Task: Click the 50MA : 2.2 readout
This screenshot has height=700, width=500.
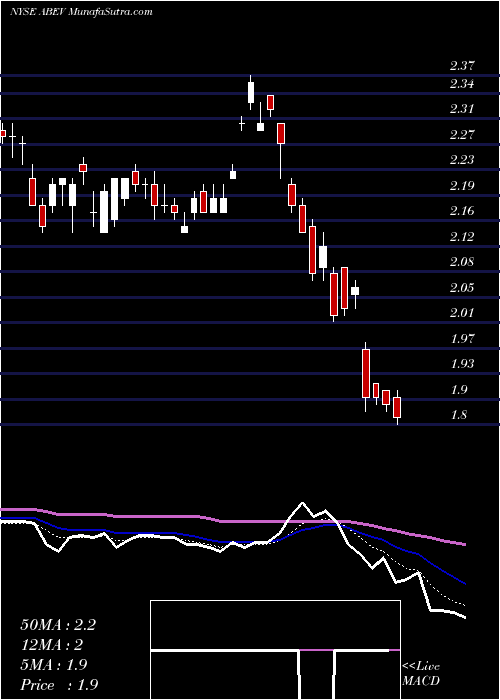Action: 58,625
